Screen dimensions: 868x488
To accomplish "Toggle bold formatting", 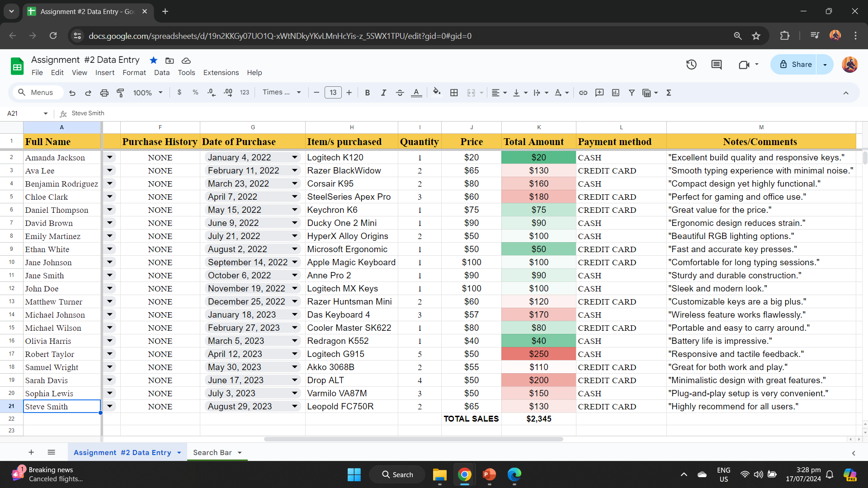I will tap(367, 93).
